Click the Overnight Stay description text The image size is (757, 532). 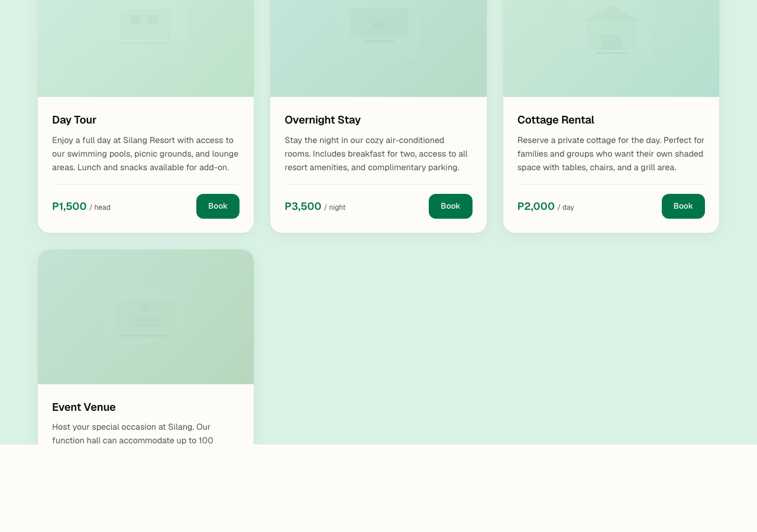pyautogui.click(x=378, y=154)
